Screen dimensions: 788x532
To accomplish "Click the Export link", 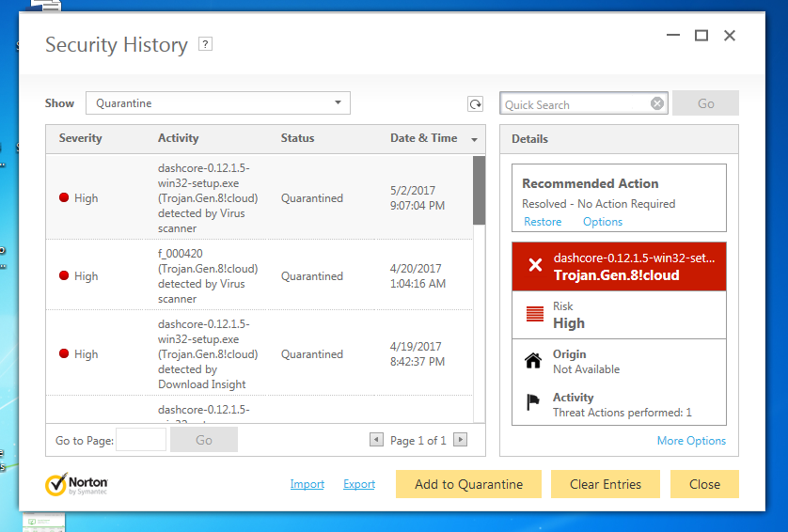I will [x=359, y=484].
